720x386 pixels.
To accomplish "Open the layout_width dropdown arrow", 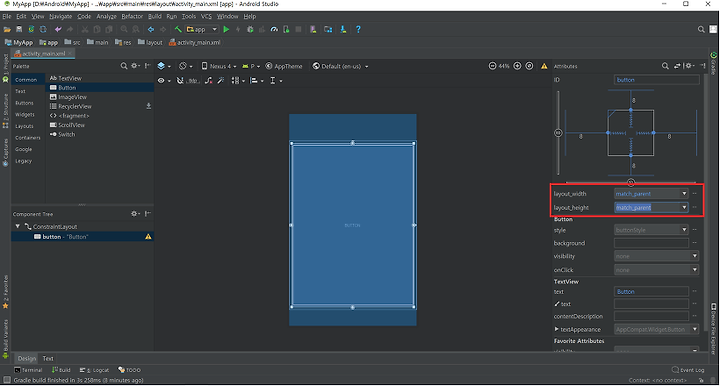I will pos(684,194).
